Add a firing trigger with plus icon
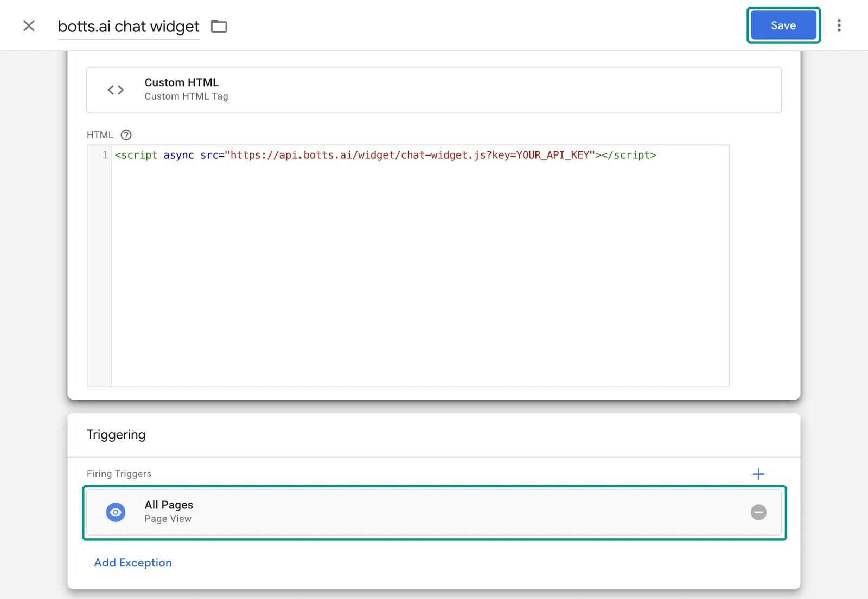Image resolution: width=868 pixels, height=599 pixels. [x=758, y=474]
